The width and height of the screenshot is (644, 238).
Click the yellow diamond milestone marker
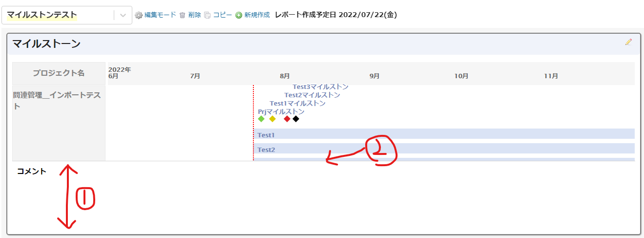(x=272, y=119)
